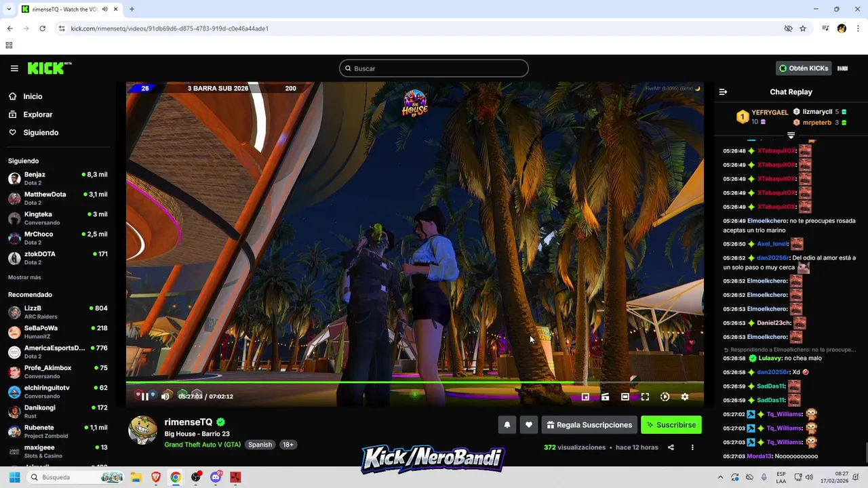Screen dimensions: 868x488
Task: Click Regala Suscripciones button
Action: [x=589, y=425]
